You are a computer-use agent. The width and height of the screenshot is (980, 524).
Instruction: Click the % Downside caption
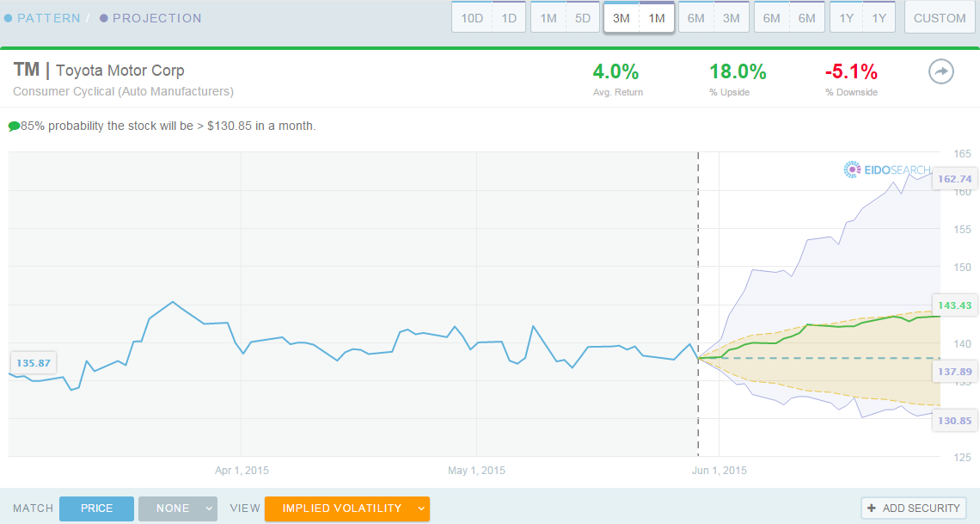[x=851, y=93]
